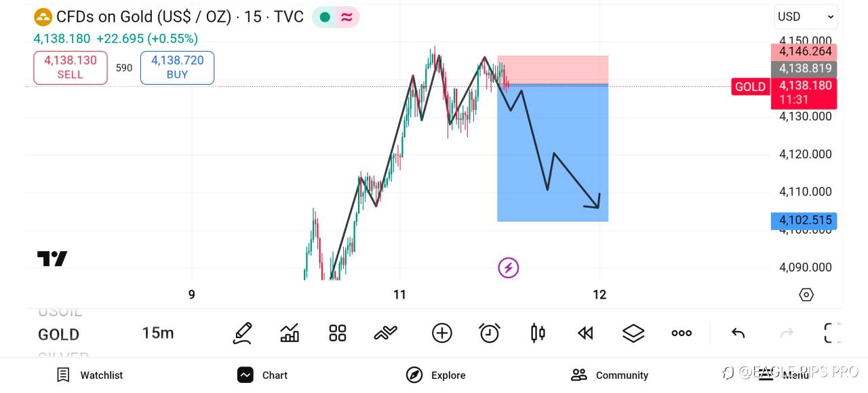Image resolution: width=868 pixels, height=393 pixels.
Task: Open the USD currency dropdown
Action: (806, 17)
